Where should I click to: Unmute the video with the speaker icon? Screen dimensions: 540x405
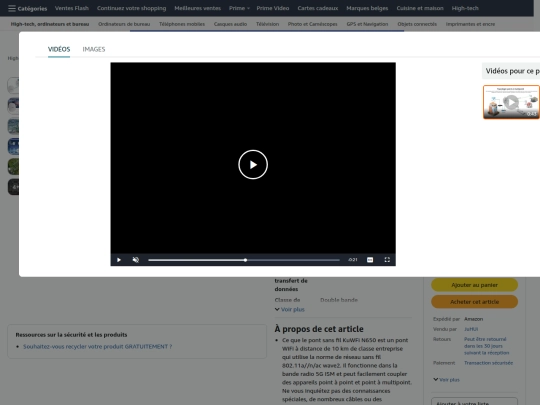[136, 260]
